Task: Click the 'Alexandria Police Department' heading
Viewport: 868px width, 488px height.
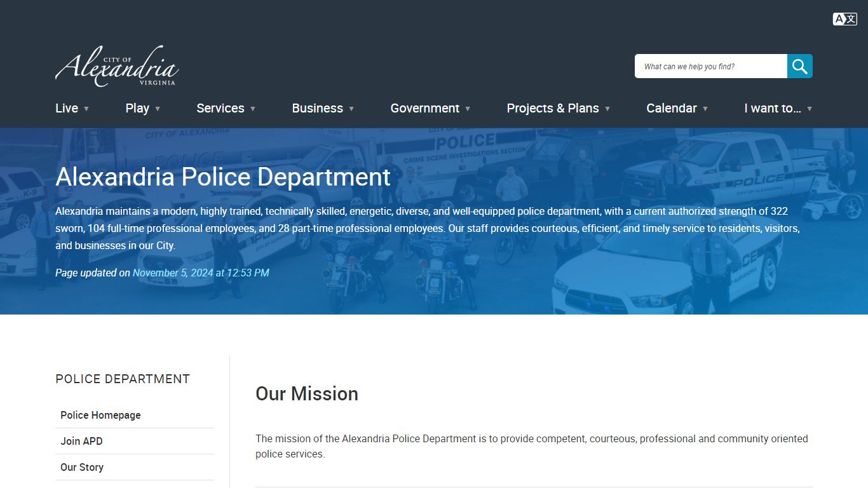Action: click(223, 177)
